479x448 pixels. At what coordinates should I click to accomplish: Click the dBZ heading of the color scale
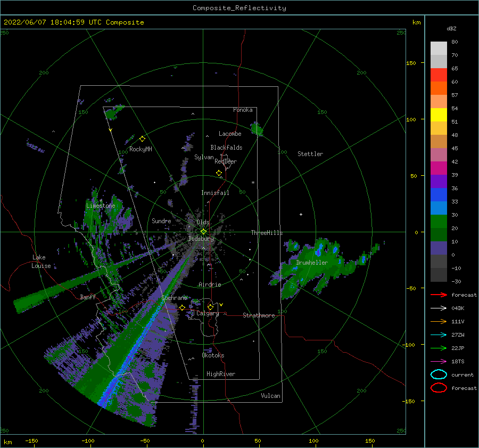(x=451, y=28)
